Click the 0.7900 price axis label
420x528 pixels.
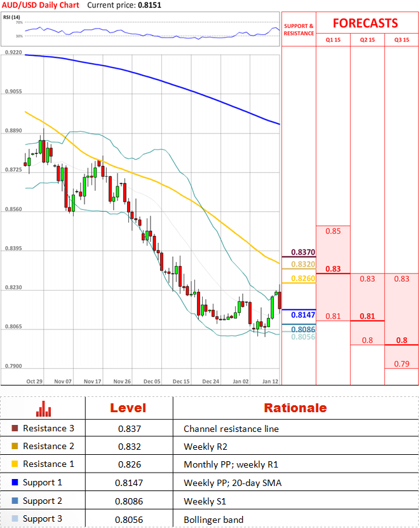click(13, 366)
